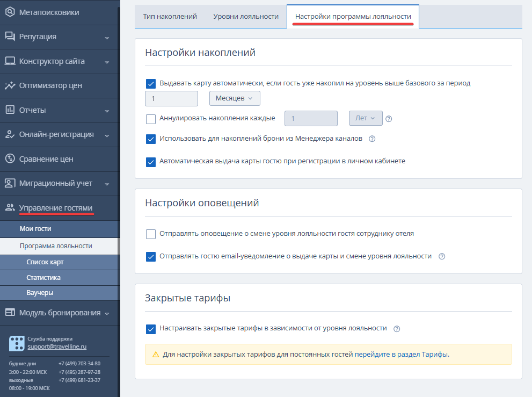Expand Онлайн-регистрация menu chevron
Screen dimensions: 532x397
click(107, 135)
